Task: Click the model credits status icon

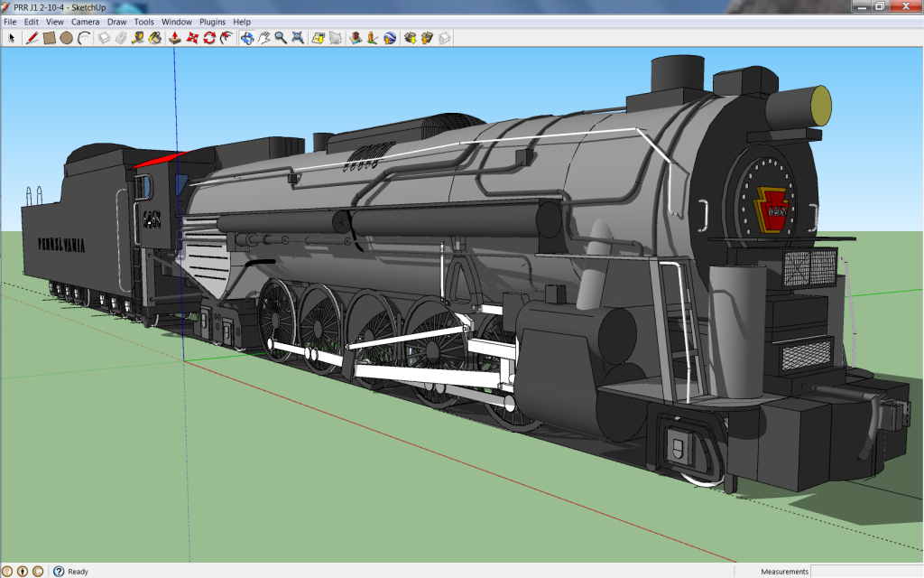Action: pyautogui.click(x=23, y=571)
